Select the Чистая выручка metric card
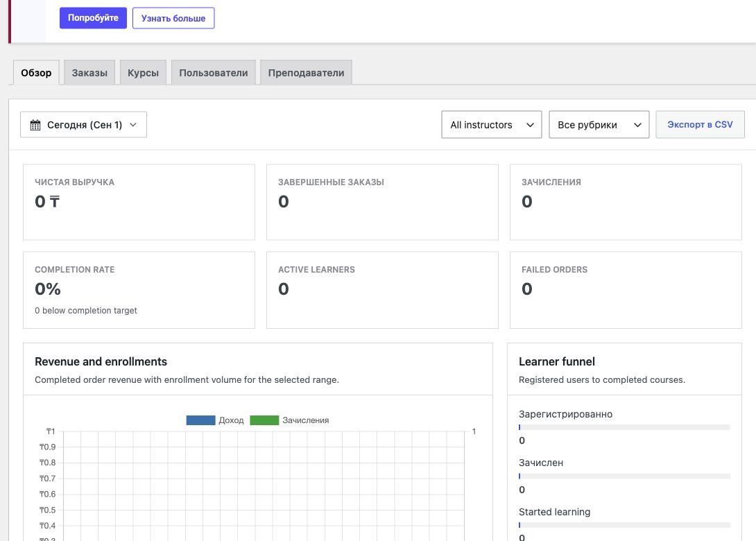 point(139,202)
